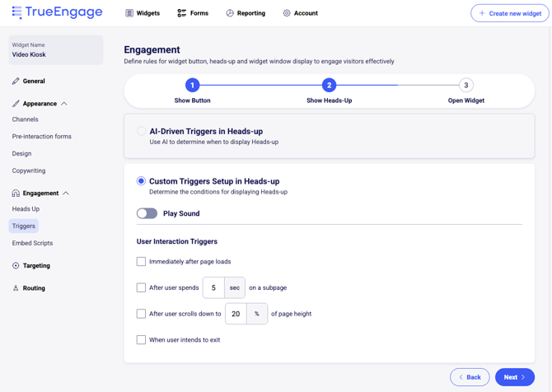
Task: Collapse the Engagement section chevron
Action: (x=66, y=194)
